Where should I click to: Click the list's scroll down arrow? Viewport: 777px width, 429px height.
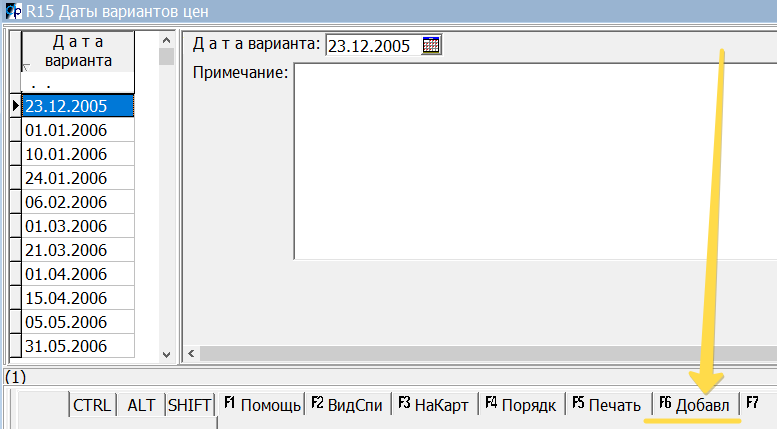(x=166, y=355)
